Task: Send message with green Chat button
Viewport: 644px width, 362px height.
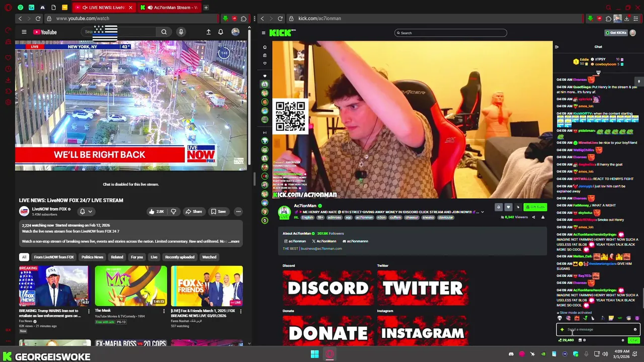Action: pyautogui.click(x=633, y=340)
